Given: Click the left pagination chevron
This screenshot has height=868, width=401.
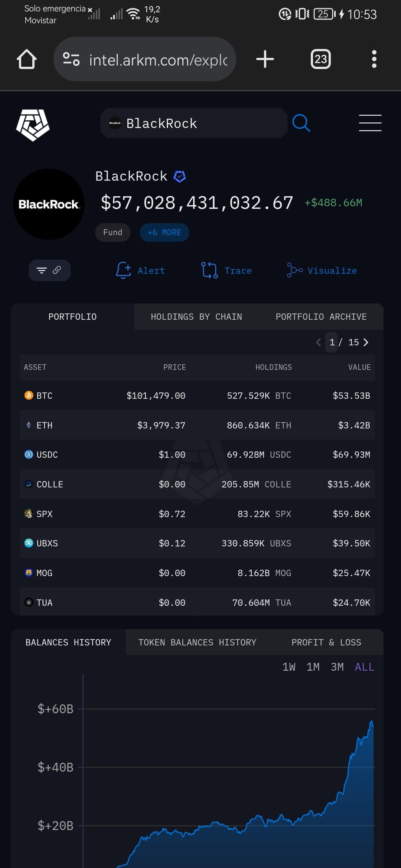Looking at the screenshot, I should tap(318, 342).
